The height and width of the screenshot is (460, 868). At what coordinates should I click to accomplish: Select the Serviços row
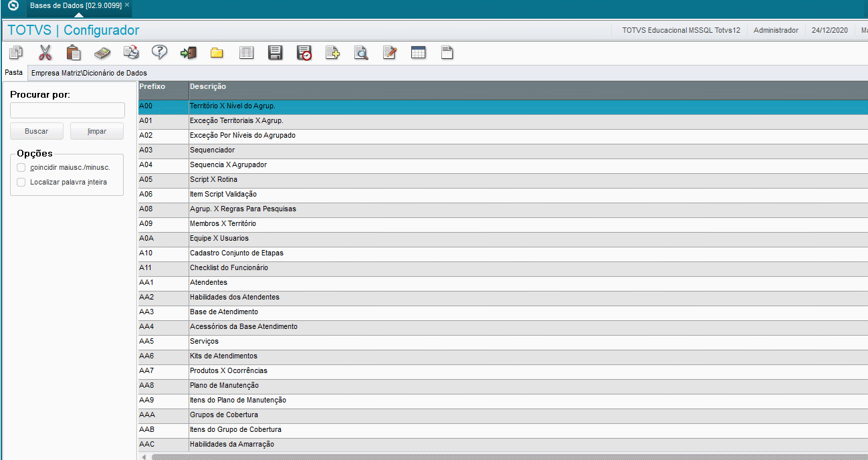click(x=503, y=342)
